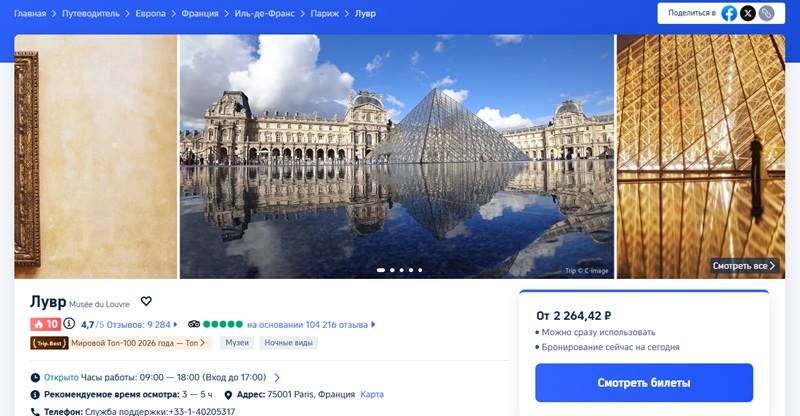Click Смотреть все to view all photos
Viewport: 800px width, 416px height.
(x=744, y=266)
